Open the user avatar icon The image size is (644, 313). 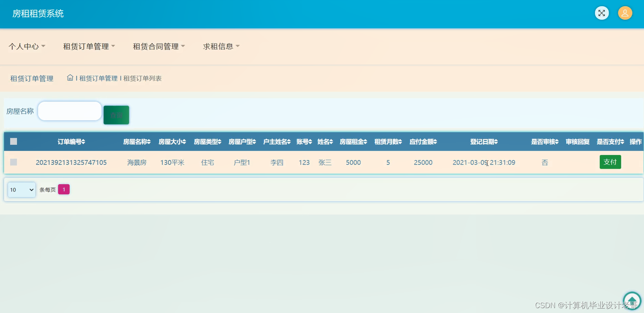click(625, 13)
